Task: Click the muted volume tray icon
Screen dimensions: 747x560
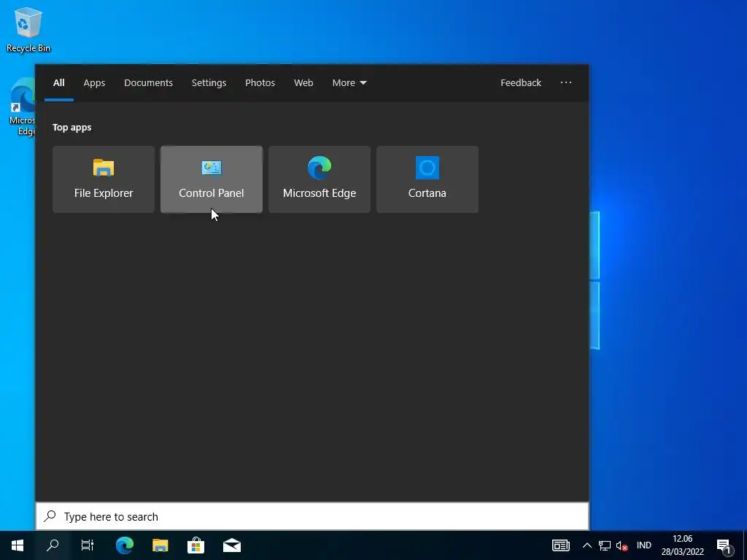Action: tap(622, 545)
